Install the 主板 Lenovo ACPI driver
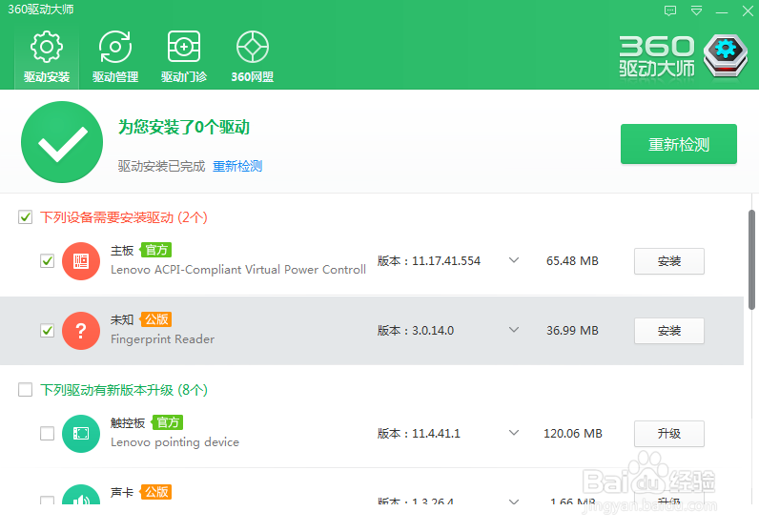 [669, 261]
